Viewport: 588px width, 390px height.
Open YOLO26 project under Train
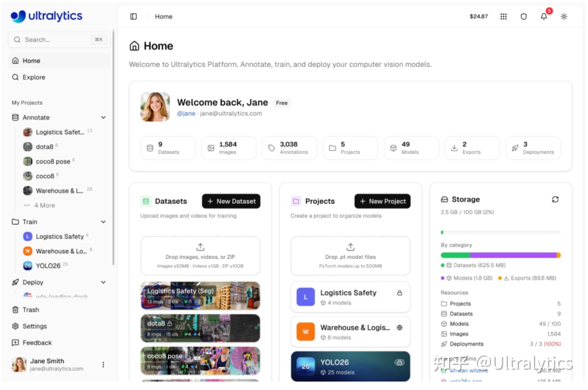46,266
